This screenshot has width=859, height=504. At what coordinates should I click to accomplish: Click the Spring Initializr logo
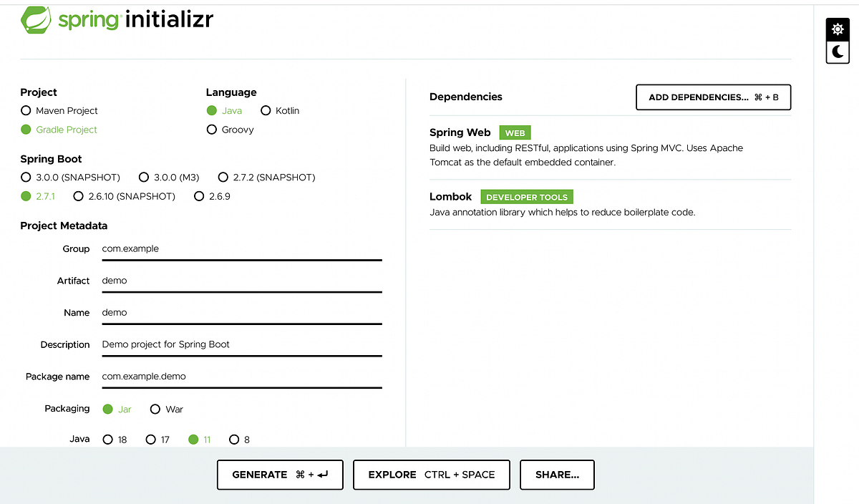(x=117, y=19)
